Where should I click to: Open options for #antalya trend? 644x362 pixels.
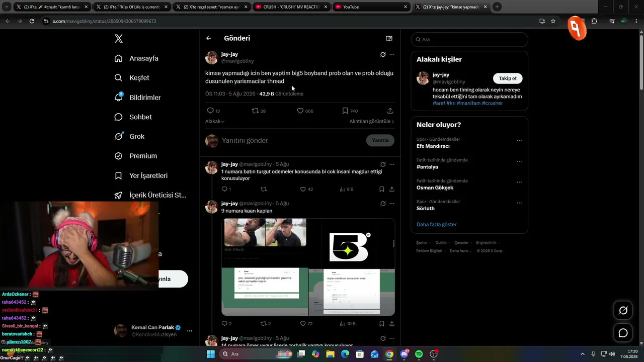point(519,161)
